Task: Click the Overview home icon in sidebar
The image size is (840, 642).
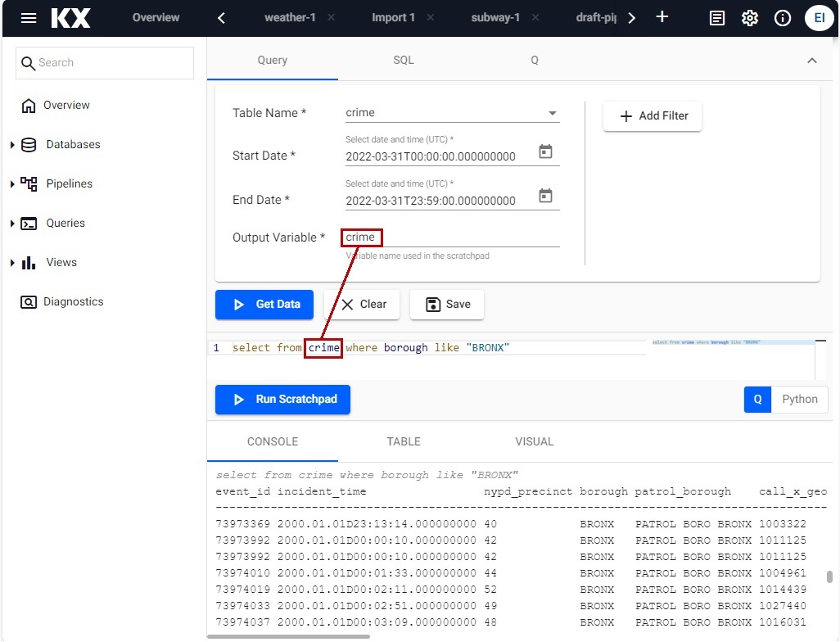Action: coord(29,106)
